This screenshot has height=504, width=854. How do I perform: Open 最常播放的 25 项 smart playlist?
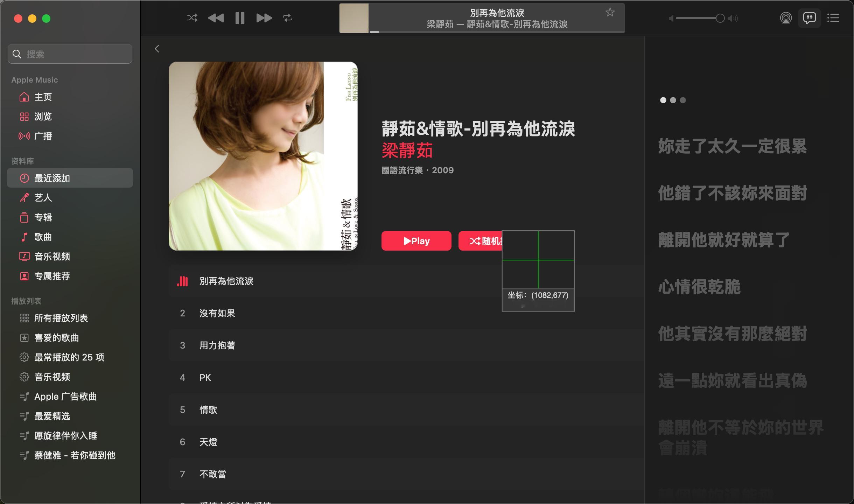[x=70, y=357]
